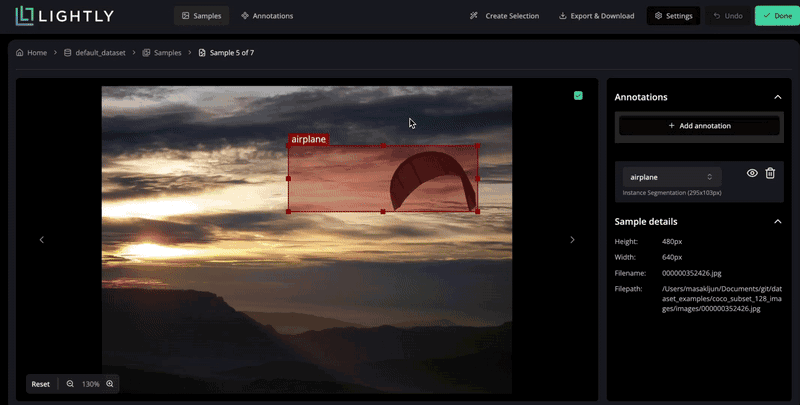Open the Annotations tab
The width and height of the screenshot is (800, 405).
[267, 16]
